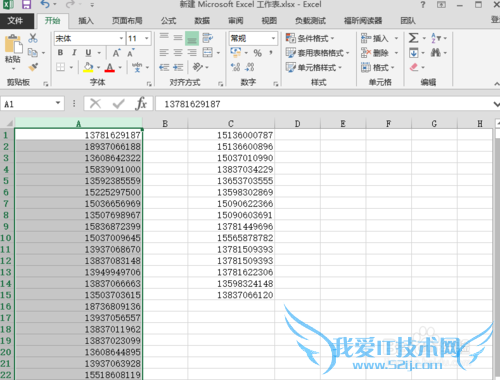Center text horizontally
The height and width of the screenshot is (380, 500).
coord(178,53)
